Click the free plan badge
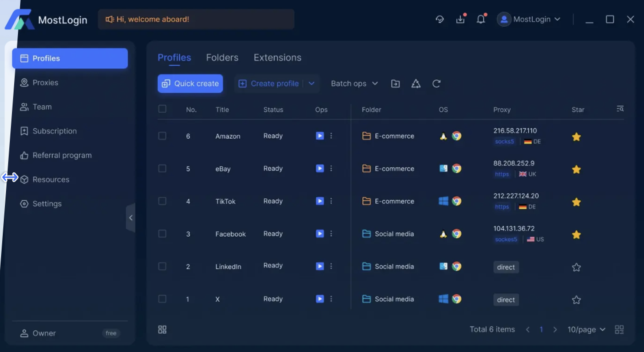The width and height of the screenshot is (644, 352). coord(111,333)
